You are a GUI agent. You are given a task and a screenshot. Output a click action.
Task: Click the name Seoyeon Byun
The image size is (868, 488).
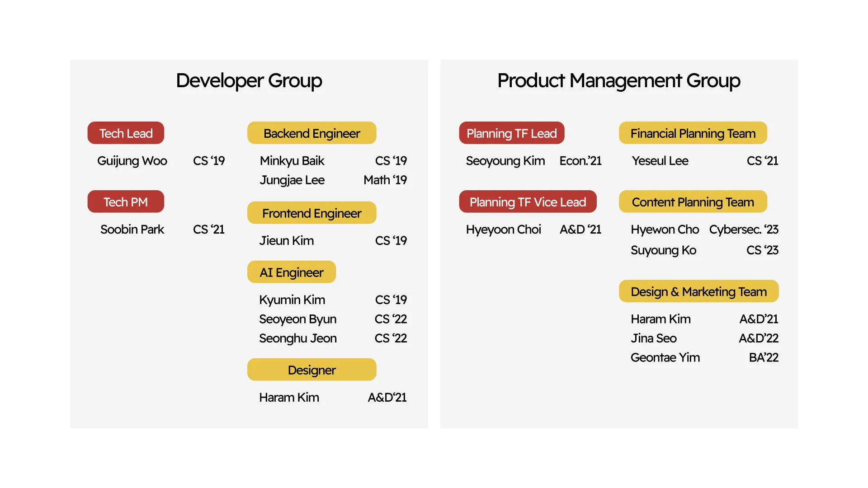click(297, 319)
